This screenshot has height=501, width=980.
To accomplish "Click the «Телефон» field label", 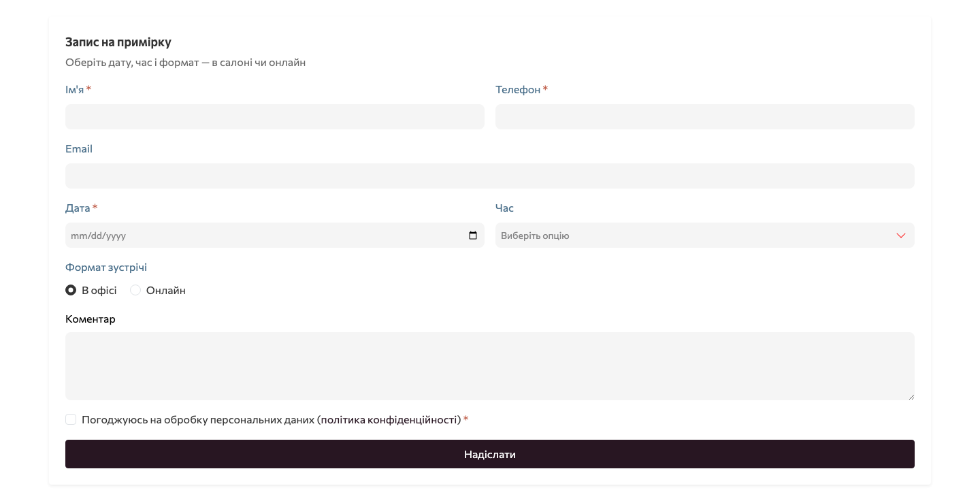I will (x=518, y=90).
